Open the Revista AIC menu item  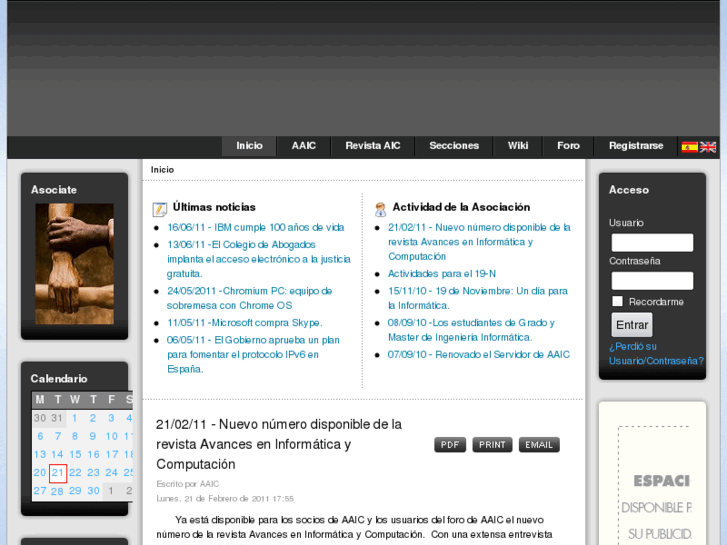point(373,146)
